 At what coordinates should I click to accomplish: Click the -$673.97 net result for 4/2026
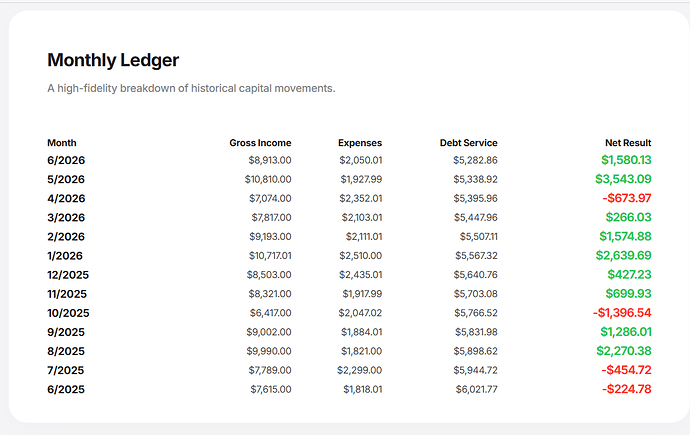coord(627,198)
